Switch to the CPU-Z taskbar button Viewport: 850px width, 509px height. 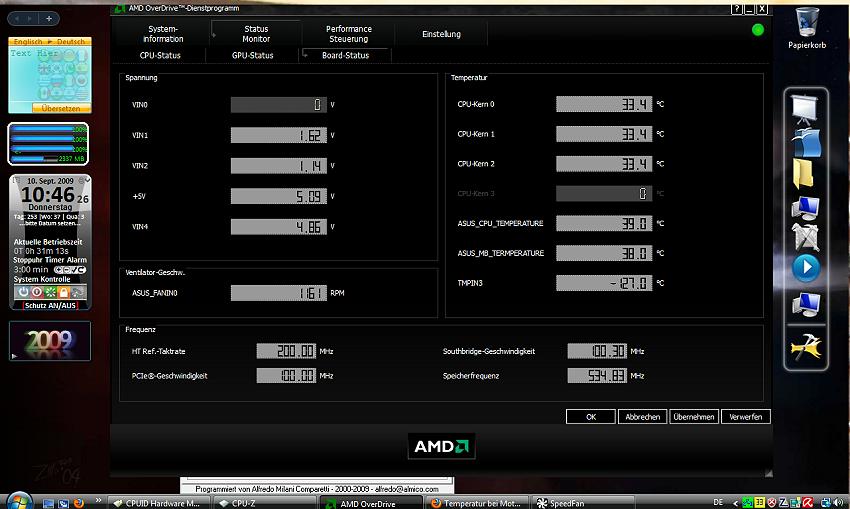click(x=265, y=503)
